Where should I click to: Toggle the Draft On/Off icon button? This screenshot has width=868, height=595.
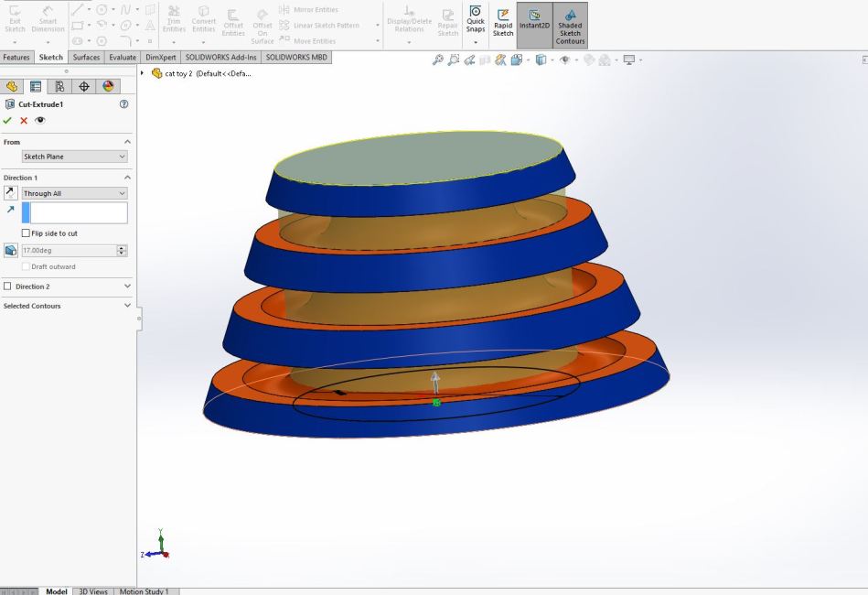point(11,250)
